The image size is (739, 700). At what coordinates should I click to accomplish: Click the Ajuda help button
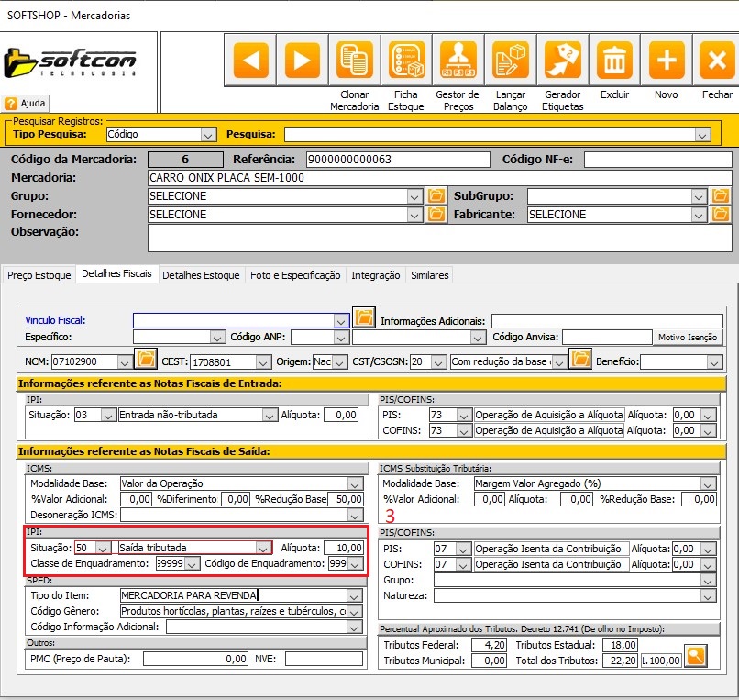pos(27,104)
